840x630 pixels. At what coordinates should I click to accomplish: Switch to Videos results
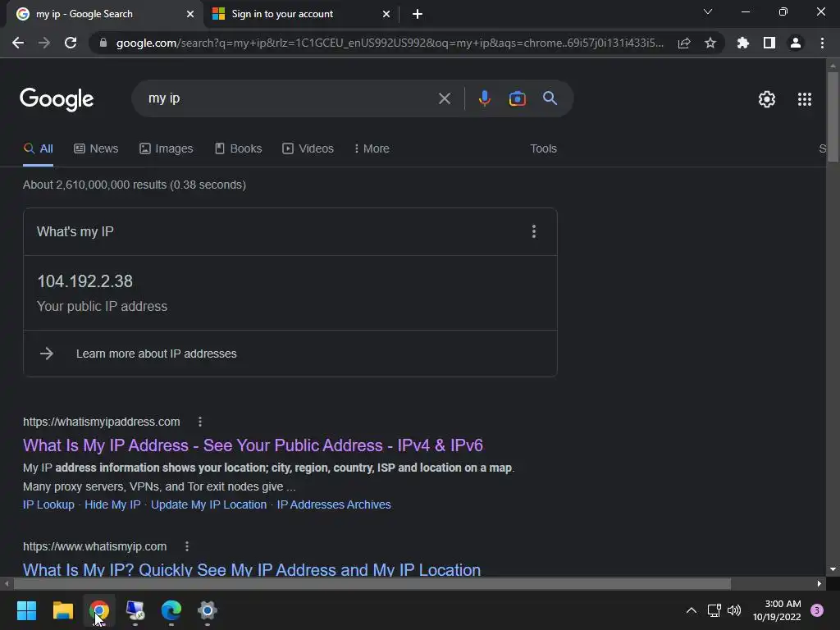click(x=308, y=148)
